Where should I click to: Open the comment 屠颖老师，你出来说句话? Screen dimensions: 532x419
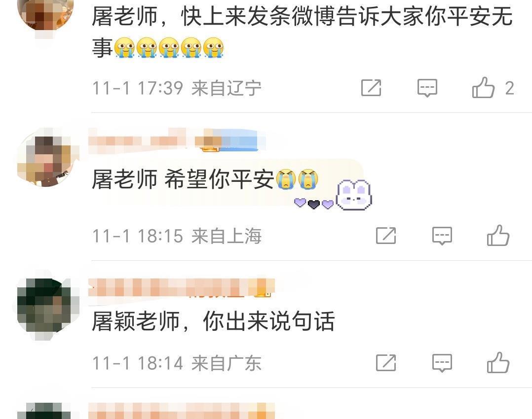pos(213,321)
